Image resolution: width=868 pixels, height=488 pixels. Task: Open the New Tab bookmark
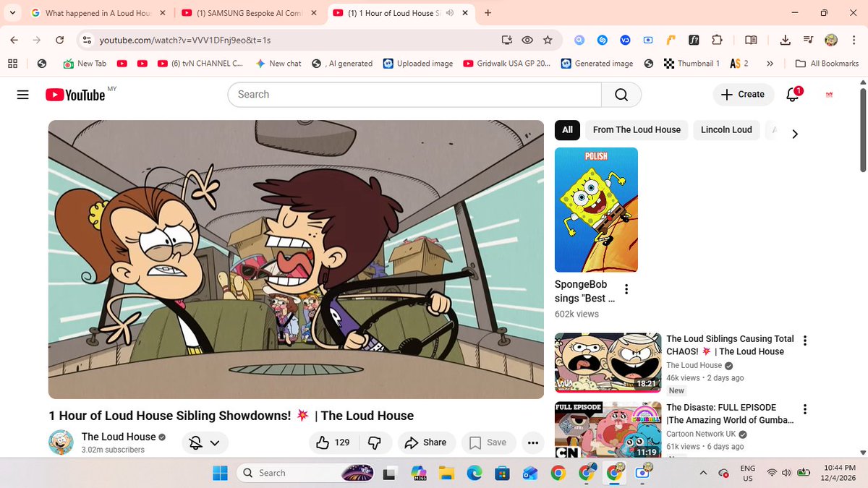click(x=85, y=64)
